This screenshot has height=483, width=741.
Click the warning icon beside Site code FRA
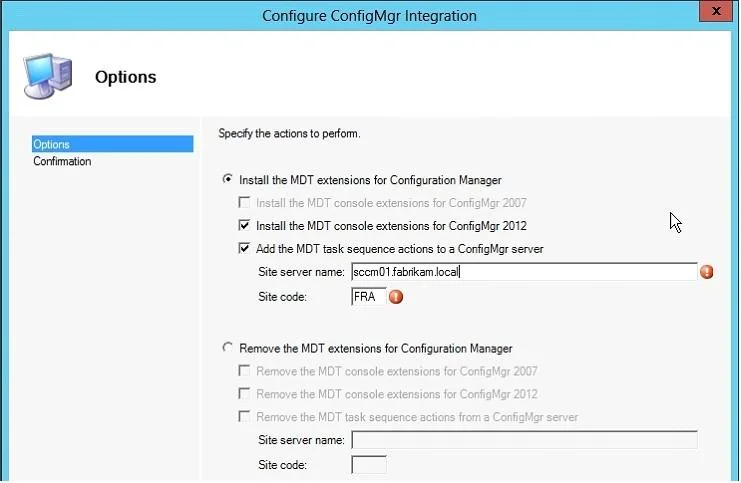coord(396,297)
